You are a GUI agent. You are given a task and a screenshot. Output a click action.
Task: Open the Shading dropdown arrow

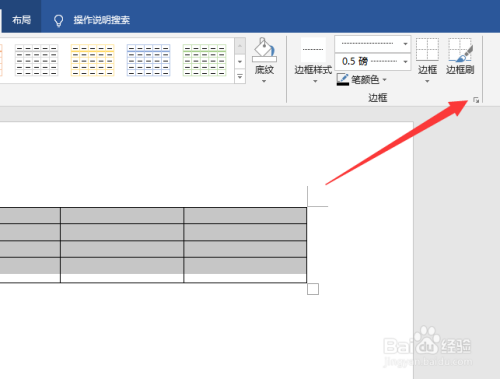[264, 81]
